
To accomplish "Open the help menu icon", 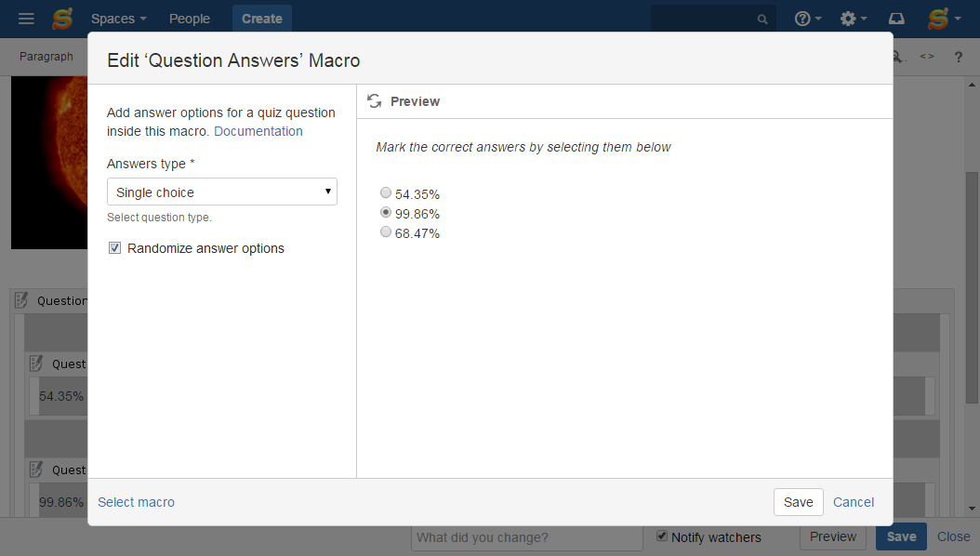I will coord(807,19).
